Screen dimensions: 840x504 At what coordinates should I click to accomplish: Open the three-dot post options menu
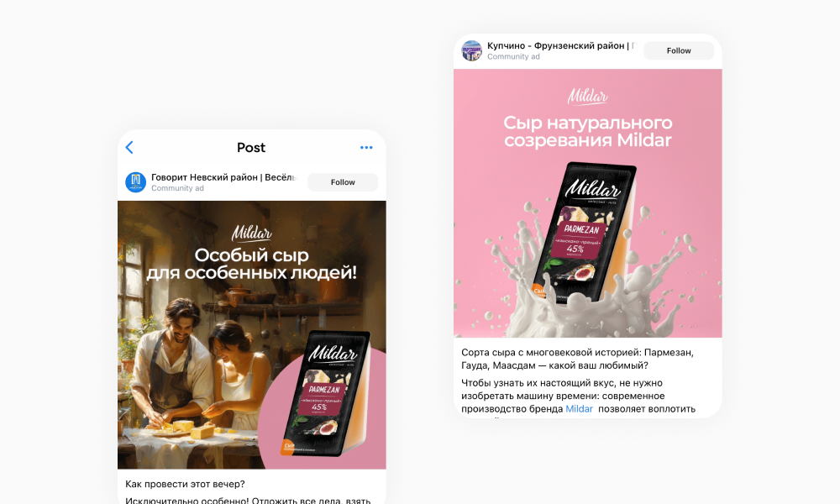pyautogui.click(x=366, y=148)
